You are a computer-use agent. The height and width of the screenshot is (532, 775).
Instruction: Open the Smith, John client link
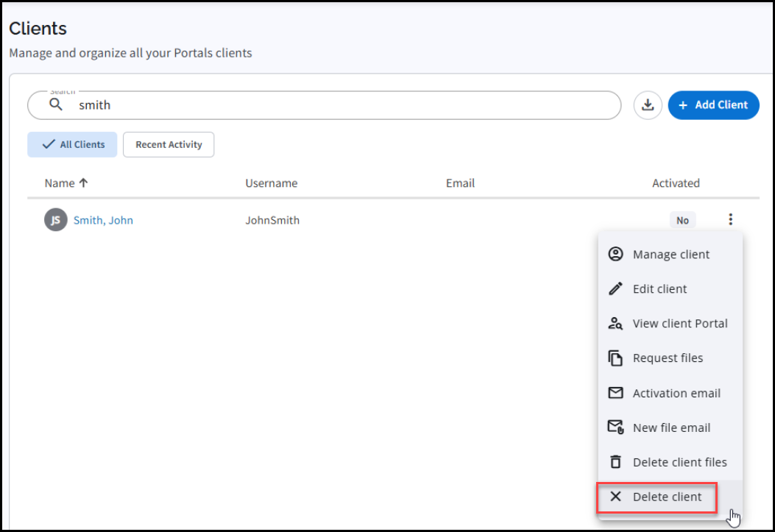[x=103, y=220]
